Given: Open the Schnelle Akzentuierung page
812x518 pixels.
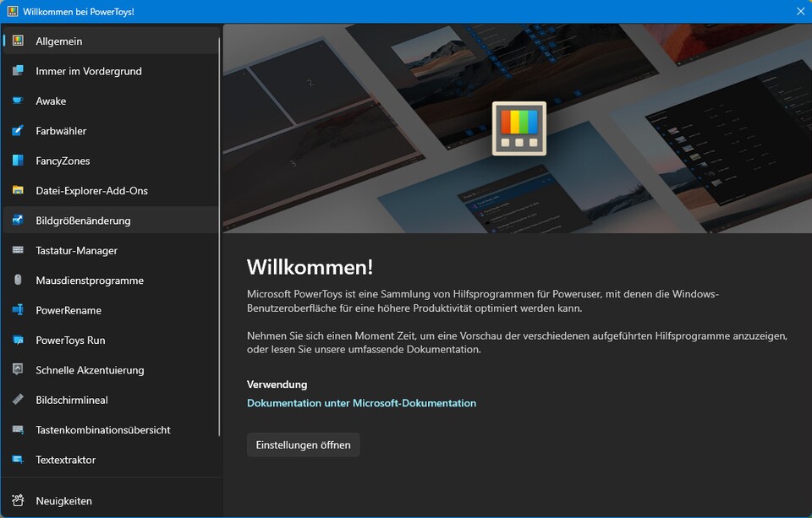Looking at the screenshot, I should tap(91, 369).
